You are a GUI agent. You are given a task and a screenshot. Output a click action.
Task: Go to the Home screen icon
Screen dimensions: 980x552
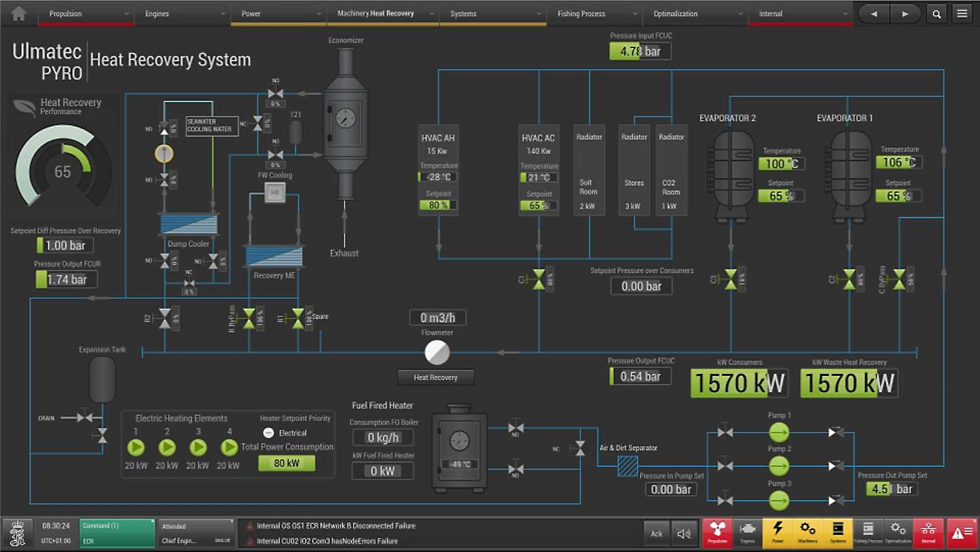tap(18, 14)
